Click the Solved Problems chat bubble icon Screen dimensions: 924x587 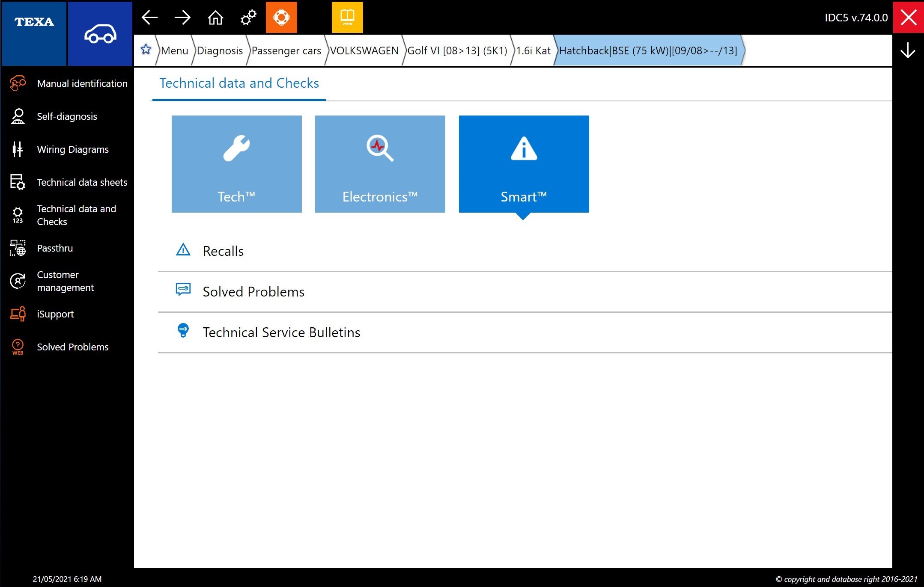click(183, 290)
